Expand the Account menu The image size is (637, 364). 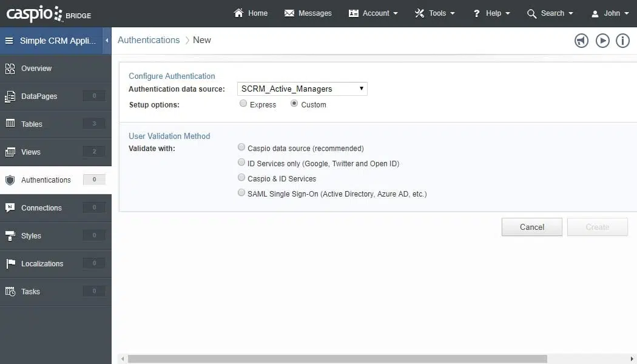(374, 13)
